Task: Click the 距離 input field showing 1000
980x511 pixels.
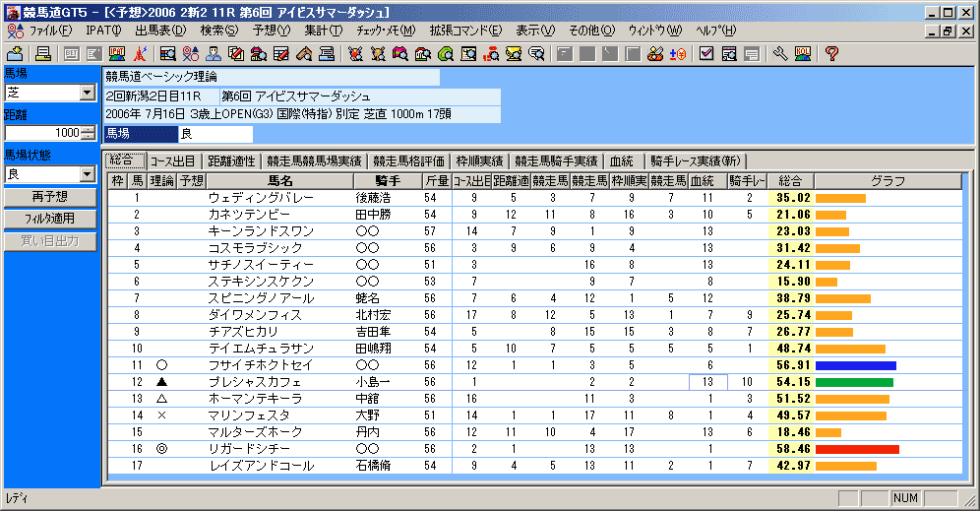Action: click(42, 133)
